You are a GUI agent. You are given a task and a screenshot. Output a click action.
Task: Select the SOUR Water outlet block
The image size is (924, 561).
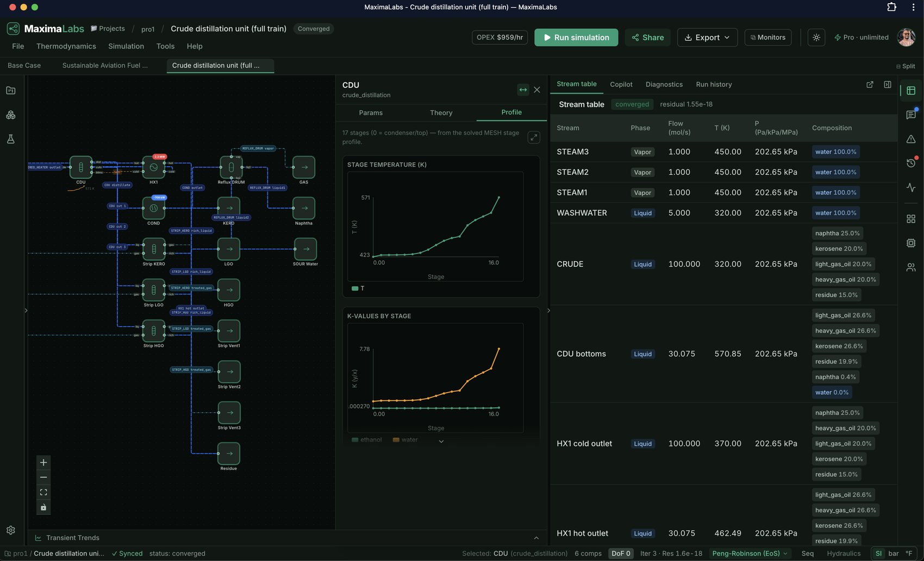click(x=305, y=249)
